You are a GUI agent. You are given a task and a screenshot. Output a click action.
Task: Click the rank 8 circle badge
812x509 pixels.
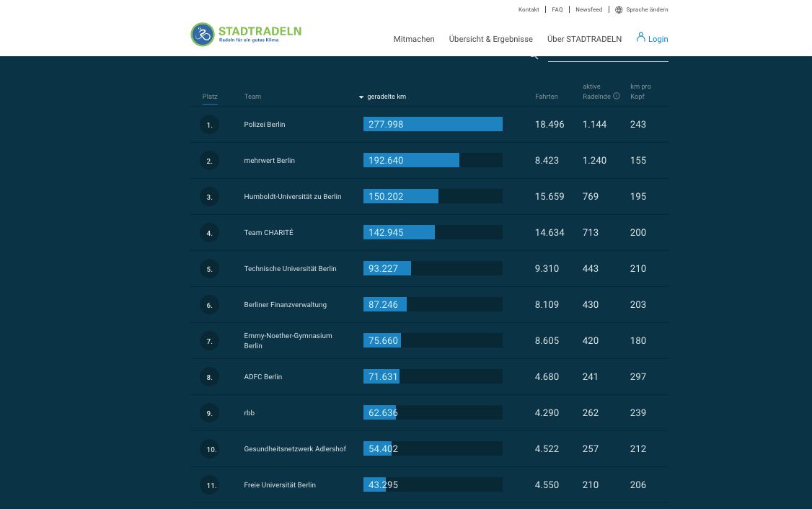(x=209, y=377)
